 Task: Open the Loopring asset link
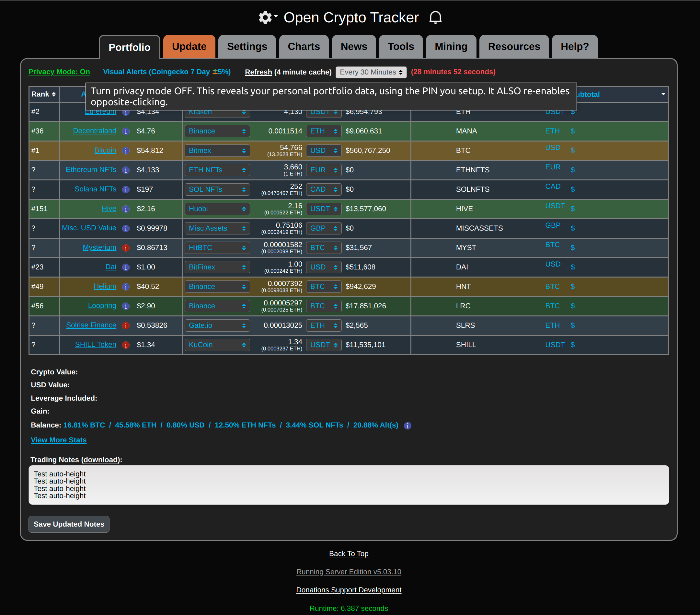[102, 306]
